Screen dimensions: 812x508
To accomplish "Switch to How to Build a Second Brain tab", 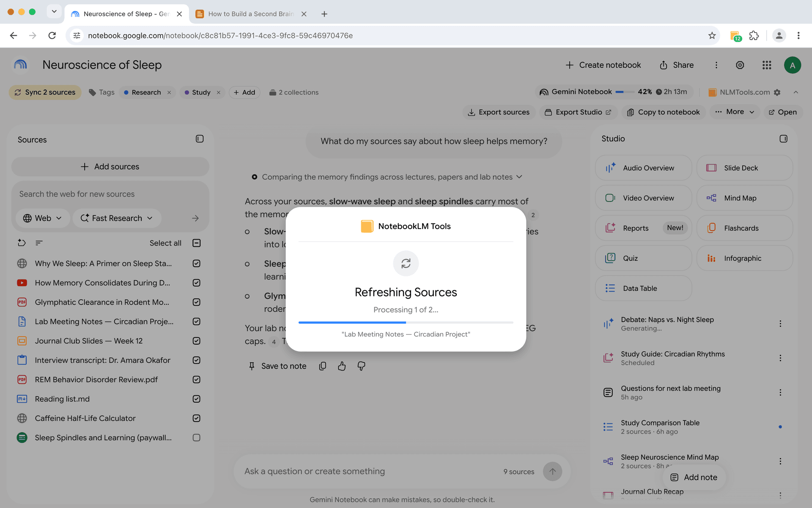I will pos(251,14).
